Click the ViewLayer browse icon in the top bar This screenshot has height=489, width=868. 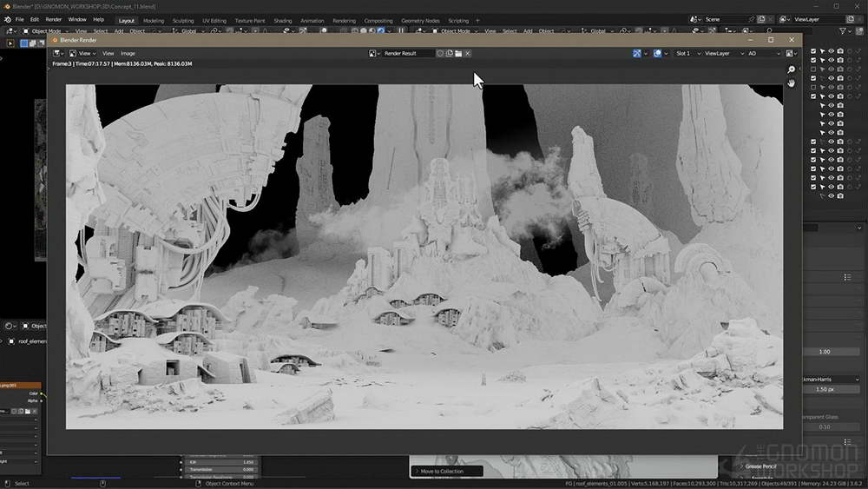(785, 19)
